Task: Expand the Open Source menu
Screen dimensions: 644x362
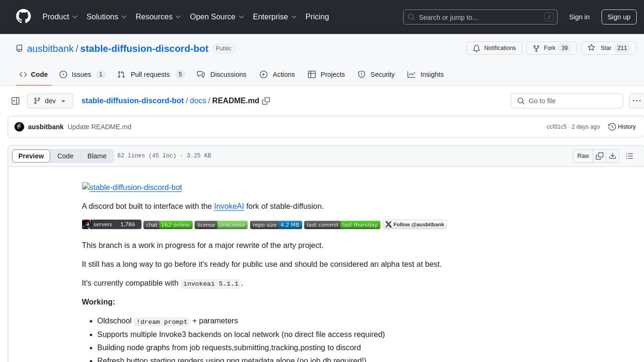Action: (x=217, y=17)
